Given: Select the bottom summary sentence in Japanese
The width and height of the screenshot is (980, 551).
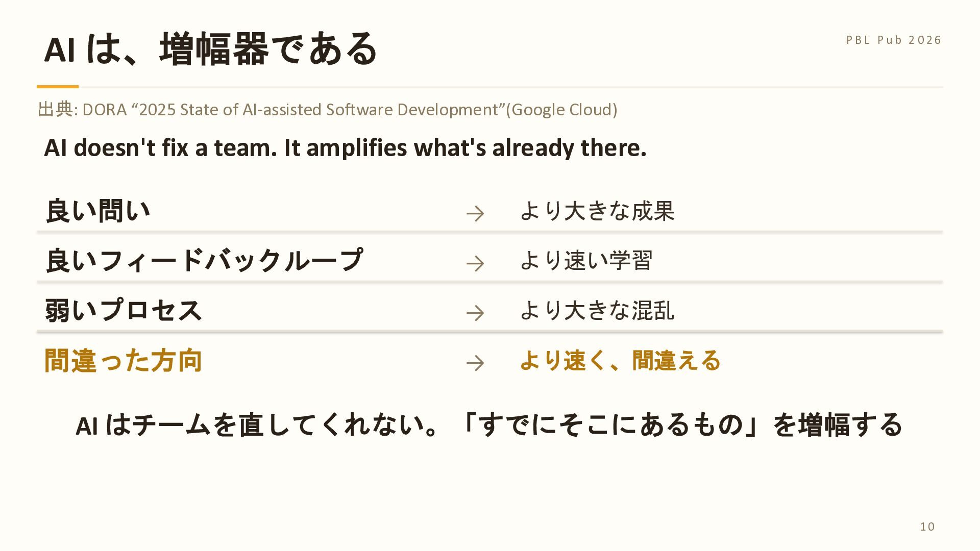Looking at the screenshot, I should tap(489, 424).
